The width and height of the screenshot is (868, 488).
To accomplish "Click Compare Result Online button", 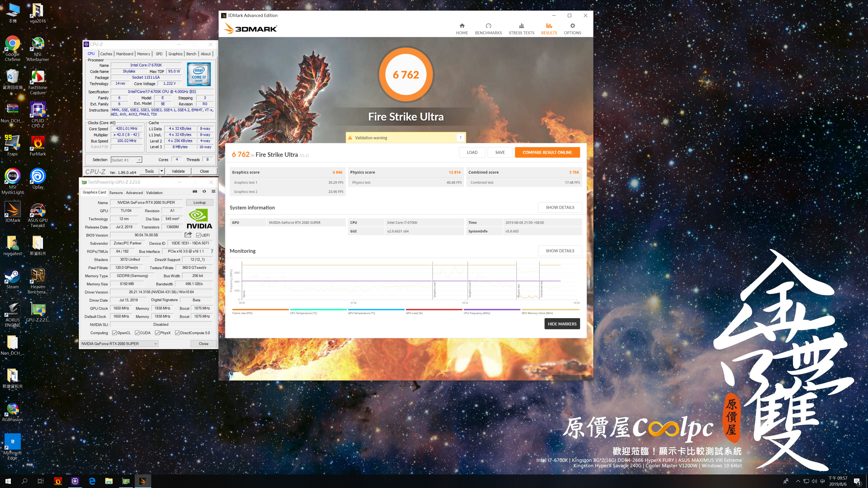I will point(547,152).
